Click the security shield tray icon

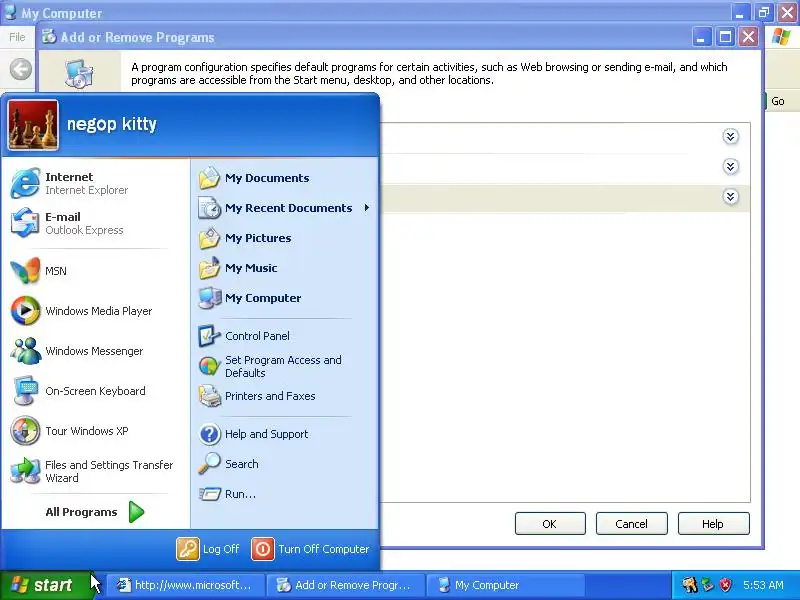(726, 585)
